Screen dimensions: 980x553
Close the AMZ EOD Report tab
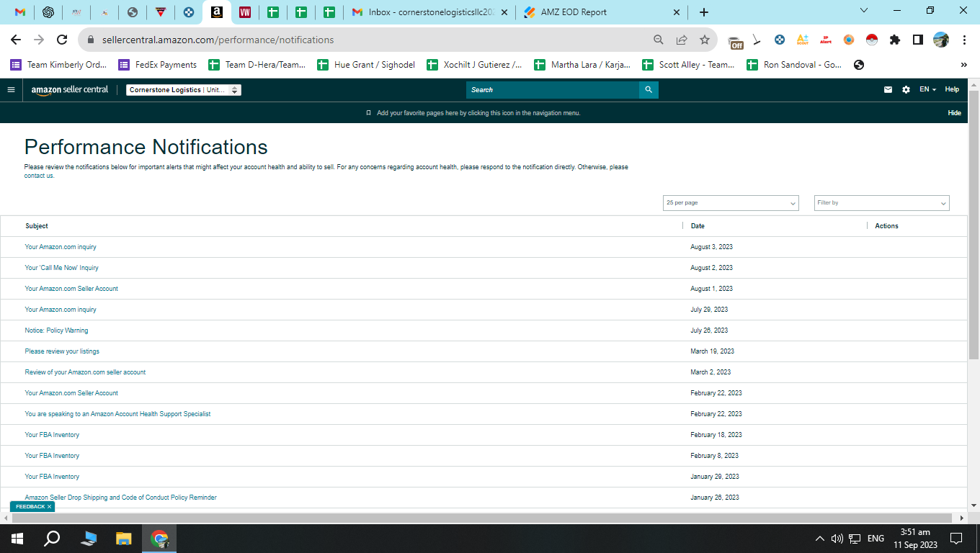(x=676, y=12)
